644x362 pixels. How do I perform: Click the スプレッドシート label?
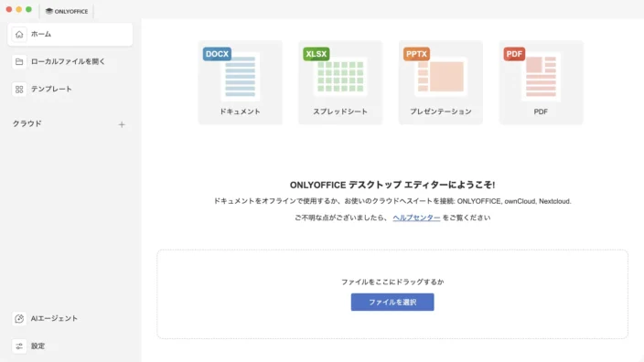340,112
